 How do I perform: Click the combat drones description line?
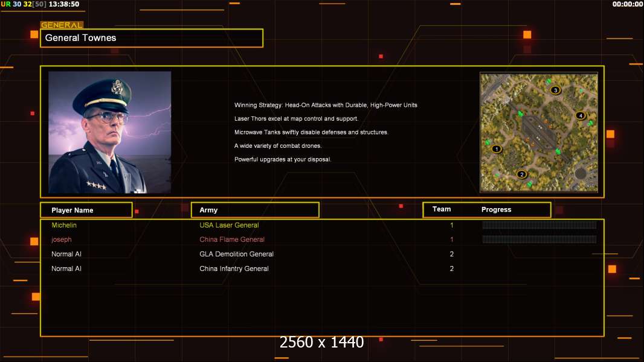278,145
